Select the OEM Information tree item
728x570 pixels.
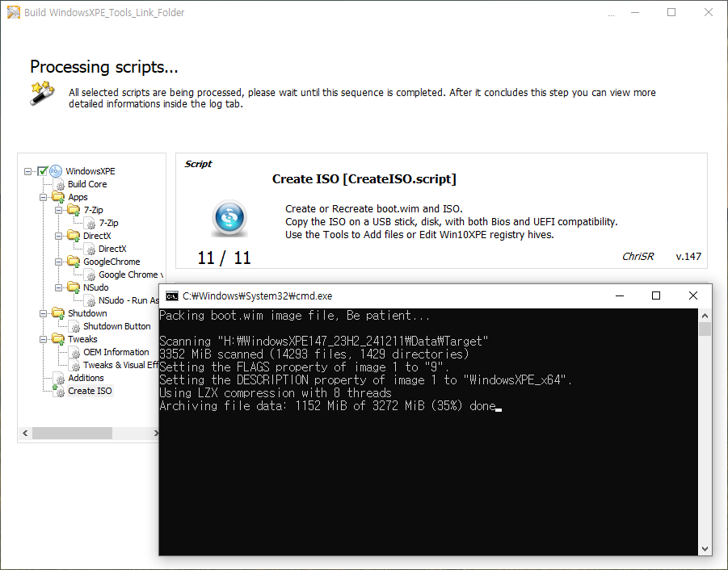pos(116,353)
